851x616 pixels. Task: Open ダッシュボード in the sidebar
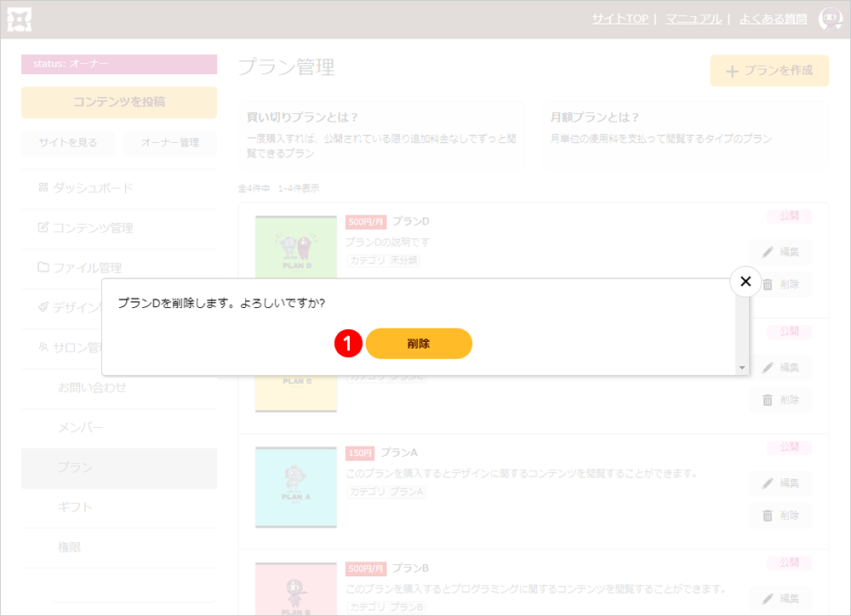pyautogui.click(x=93, y=188)
